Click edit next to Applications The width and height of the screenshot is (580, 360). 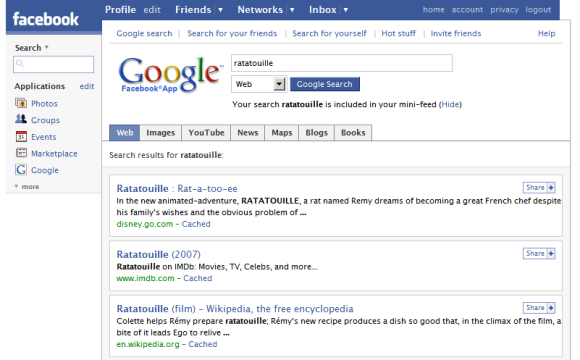tap(87, 87)
